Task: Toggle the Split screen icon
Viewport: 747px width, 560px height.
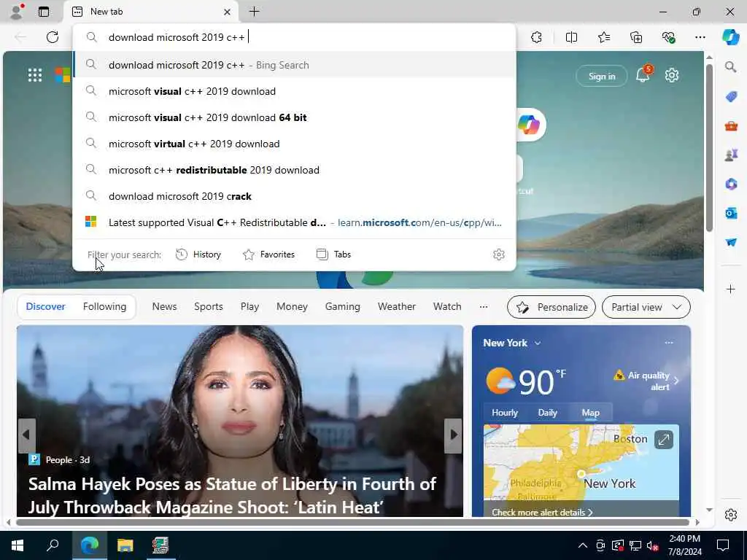Action: (x=571, y=37)
